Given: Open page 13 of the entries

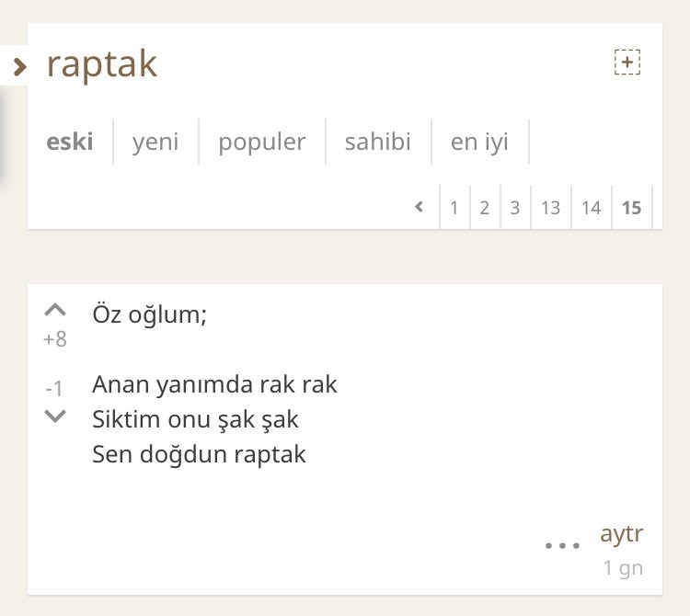Looking at the screenshot, I should pyautogui.click(x=550, y=208).
